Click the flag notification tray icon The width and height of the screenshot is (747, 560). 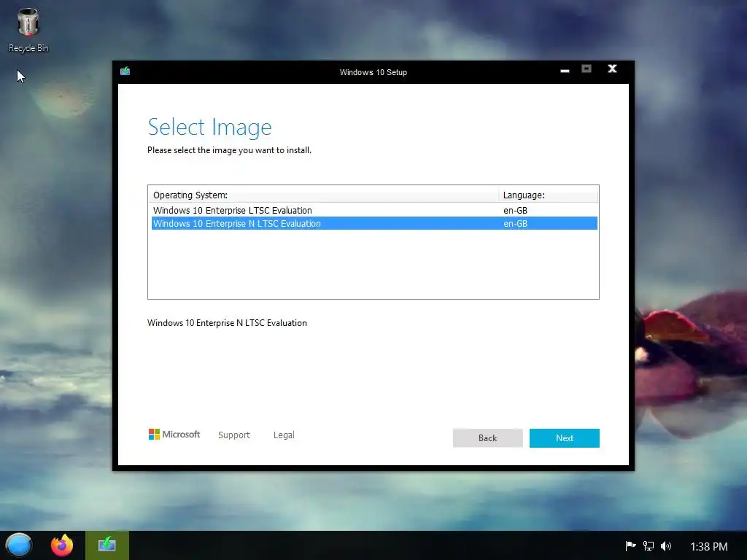point(630,545)
